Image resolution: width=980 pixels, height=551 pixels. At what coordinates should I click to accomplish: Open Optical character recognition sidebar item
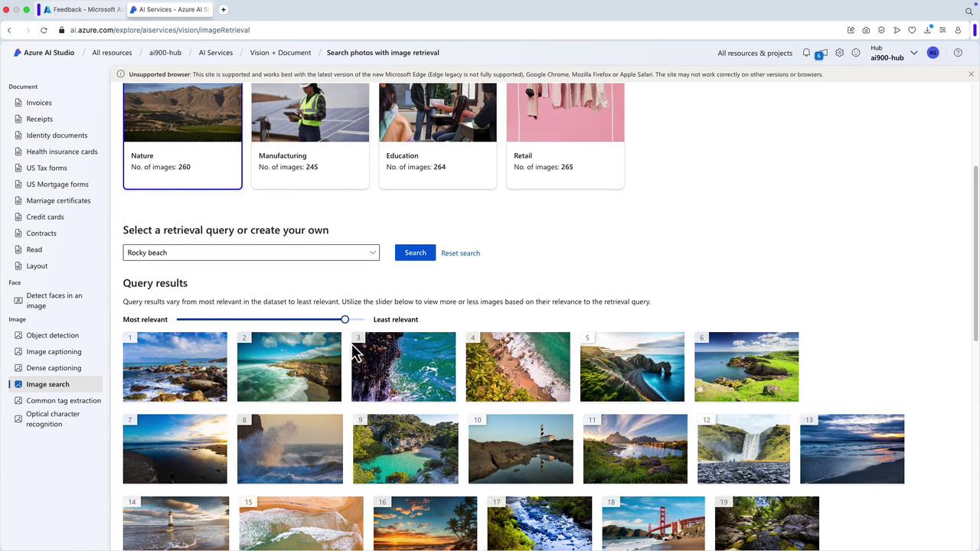click(x=53, y=419)
